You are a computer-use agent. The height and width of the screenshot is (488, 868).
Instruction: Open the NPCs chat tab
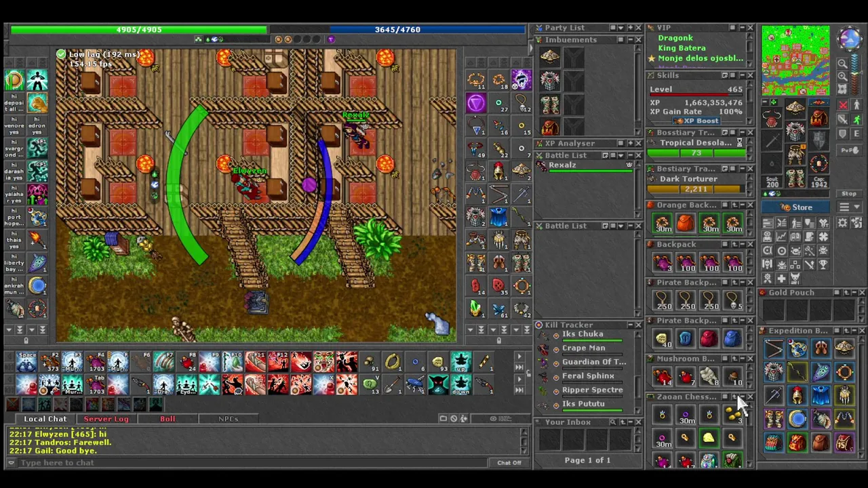pos(229,419)
